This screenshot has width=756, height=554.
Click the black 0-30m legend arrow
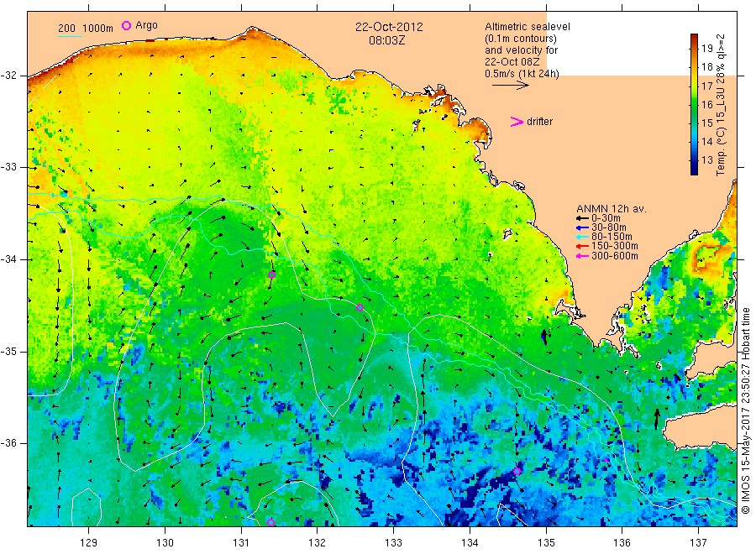583,219
